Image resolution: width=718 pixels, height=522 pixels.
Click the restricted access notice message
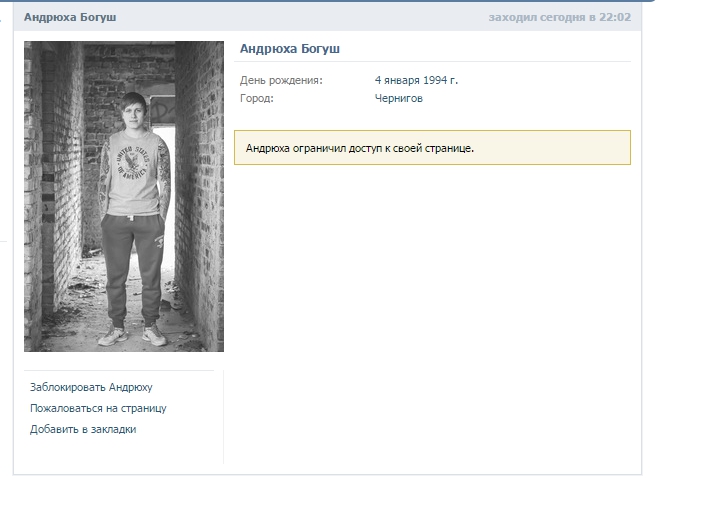[x=432, y=147]
